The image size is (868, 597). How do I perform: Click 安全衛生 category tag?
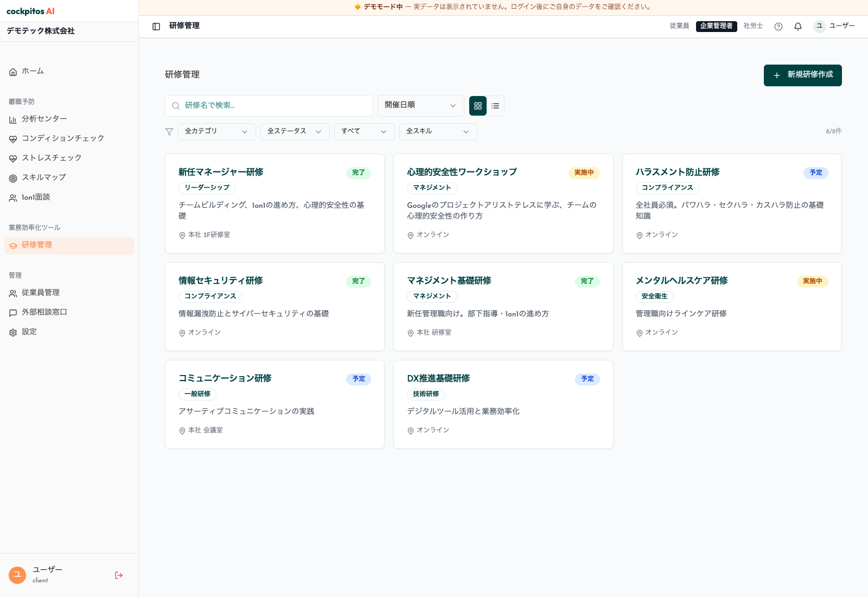click(654, 296)
